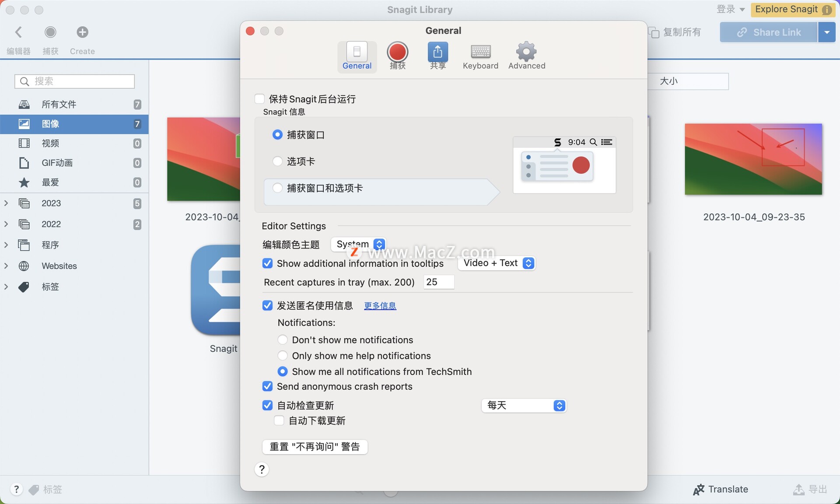Click the bottom 标签 tag button
Screen dimensions: 840x504
tap(45, 490)
